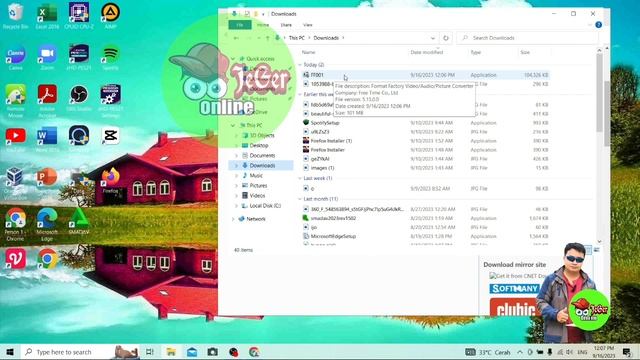Select Music in the navigation pane

click(256, 176)
